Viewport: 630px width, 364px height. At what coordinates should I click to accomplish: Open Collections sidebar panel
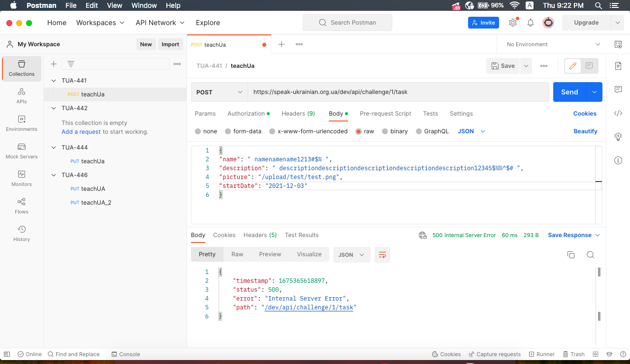tap(22, 68)
